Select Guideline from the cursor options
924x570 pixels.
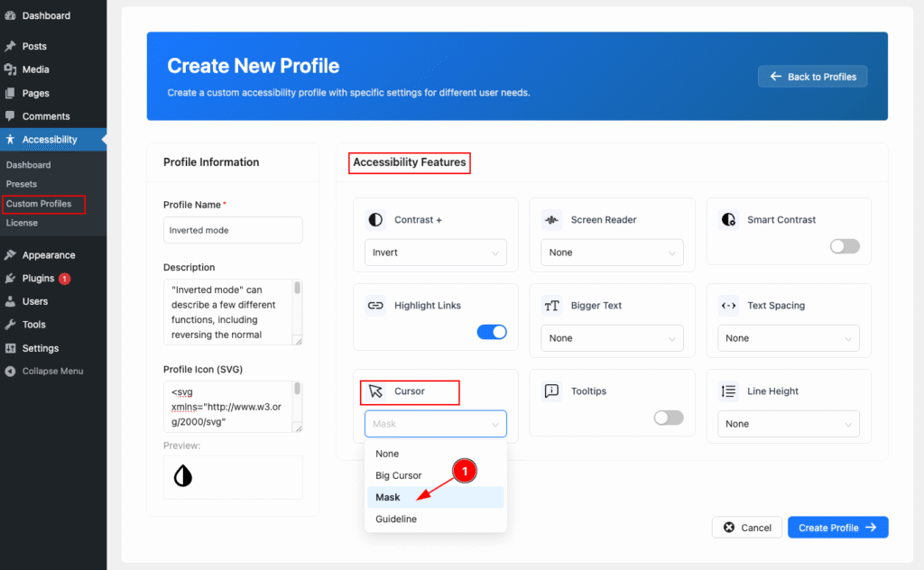click(396, 519)
